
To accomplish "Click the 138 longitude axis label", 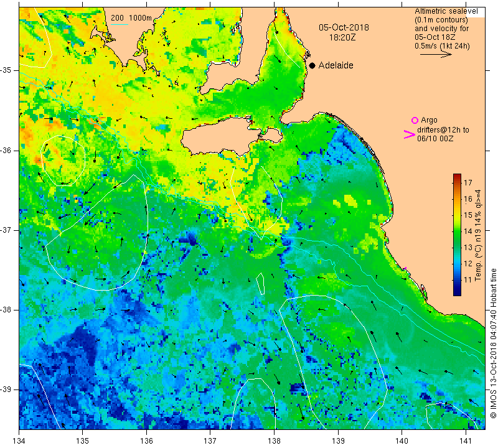I will tap(274, 441).
